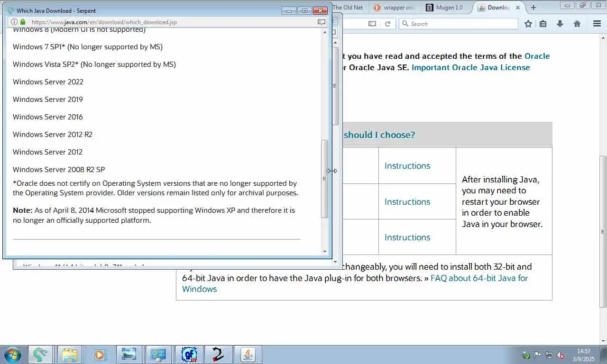Switch to wrapper online tab

[394, 8]
